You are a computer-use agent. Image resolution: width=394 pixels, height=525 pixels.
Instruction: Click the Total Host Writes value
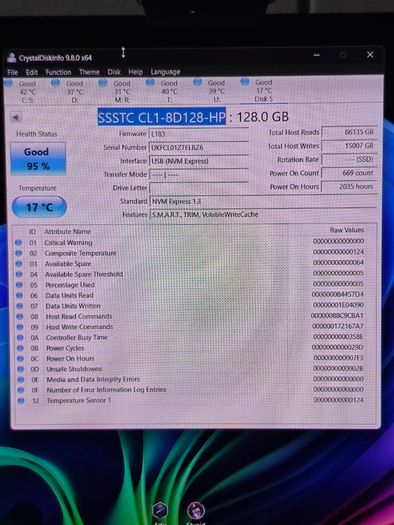349,146
